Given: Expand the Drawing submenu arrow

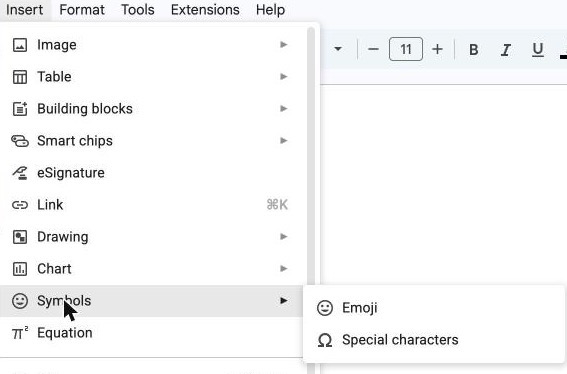Looking at the screenshot, I should [284, 237].
